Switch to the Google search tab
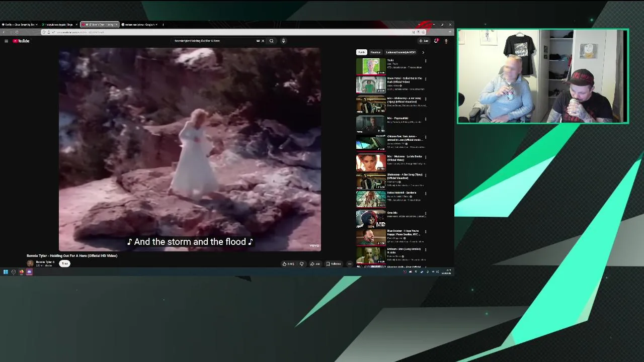 pos(139,24)
